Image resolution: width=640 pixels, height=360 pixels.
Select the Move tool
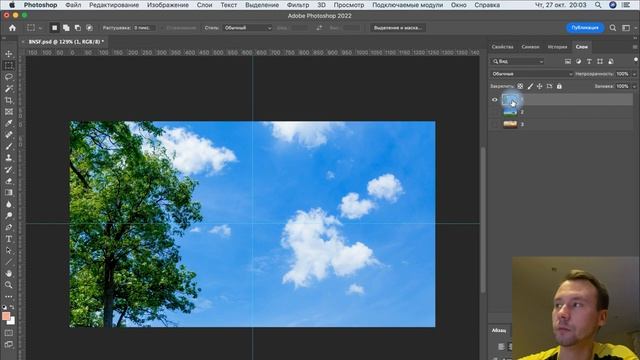pos(9,54)
